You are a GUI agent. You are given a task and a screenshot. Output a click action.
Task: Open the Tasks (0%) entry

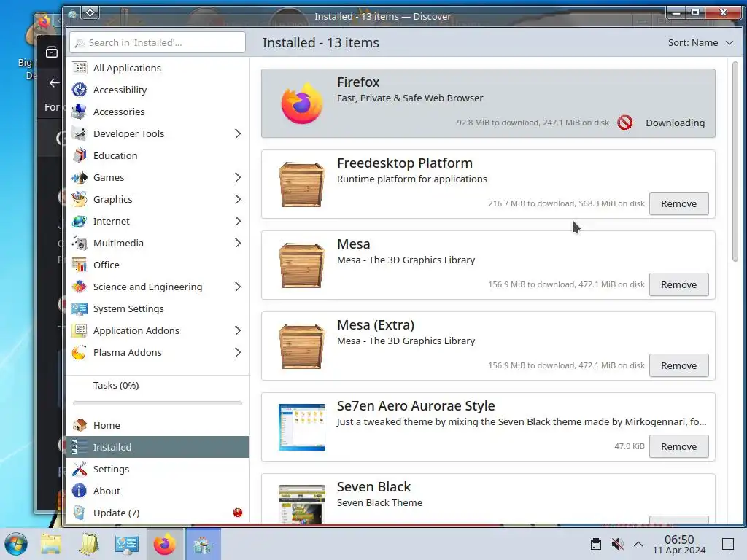click(x=116, y=385)
